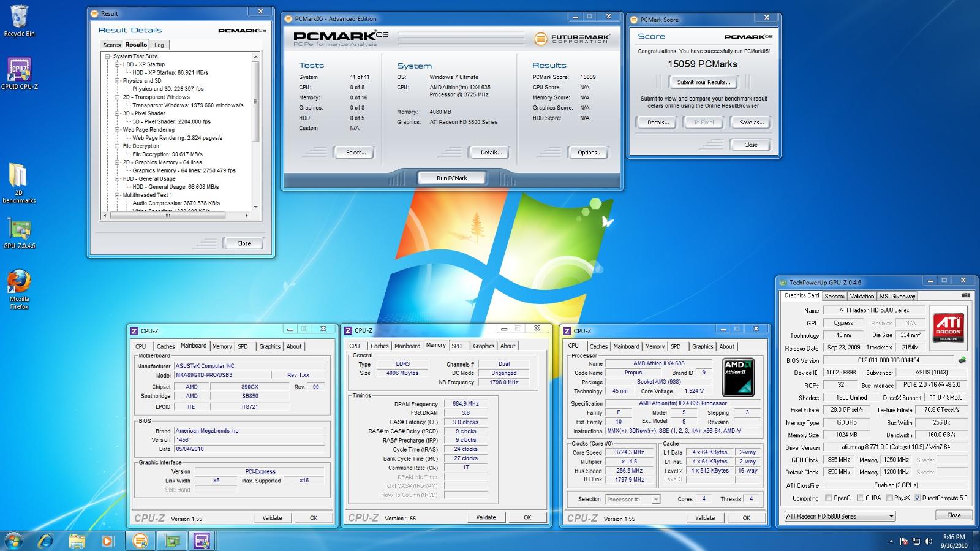Click the title icon of the Result window
This screenshot has height=551, width=980.
pos(94,13)
